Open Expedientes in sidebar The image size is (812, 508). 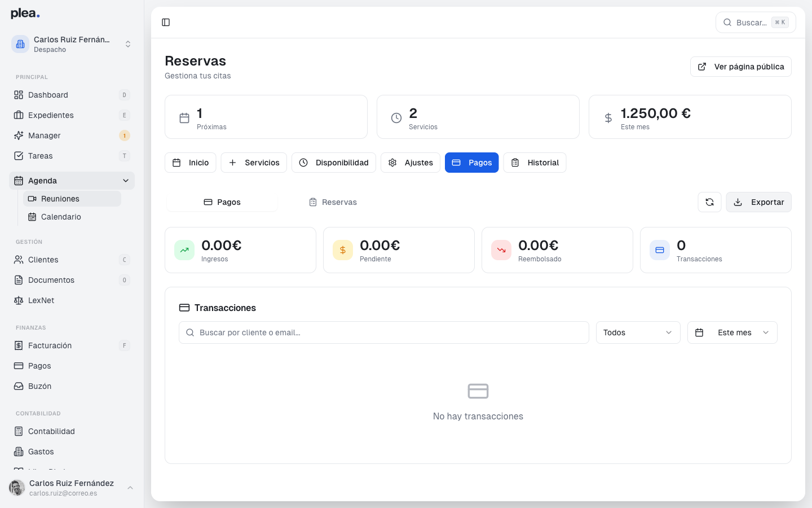(x=72, y=115)
